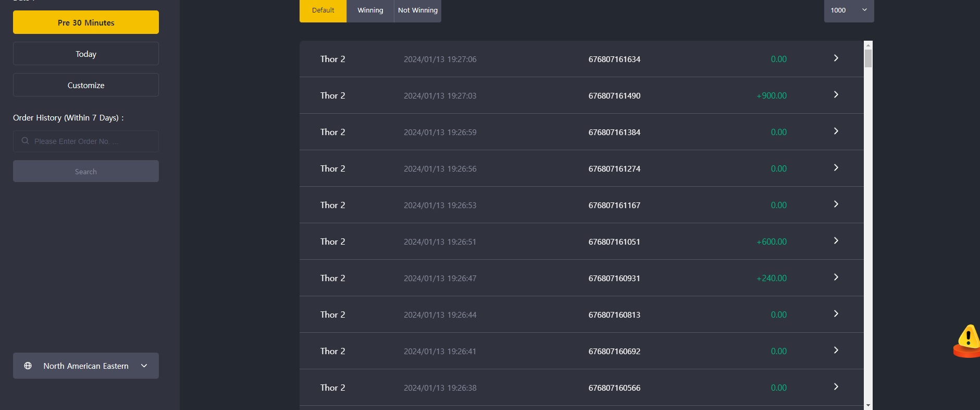Click the +240.00 win amount
Screen dimensions: 980x410
pyautogui.click(x=772, y=279)
